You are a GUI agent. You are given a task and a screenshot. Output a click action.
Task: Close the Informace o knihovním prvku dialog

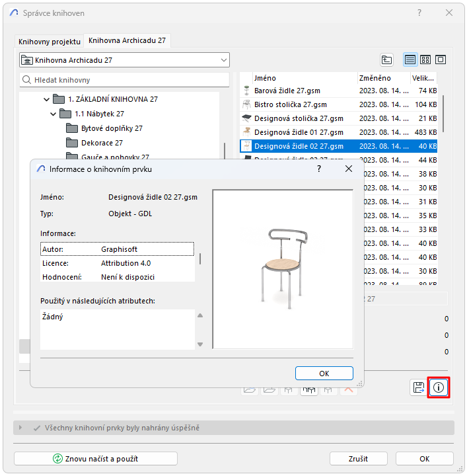pyautogui.click(x=349, y=169)
